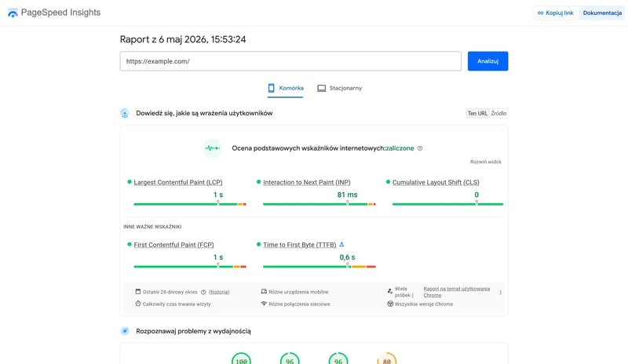Screen dimensions: 628x364
Task: Open the Dokumentacja link
Action: pyautogui.click(x=602, y=13)
